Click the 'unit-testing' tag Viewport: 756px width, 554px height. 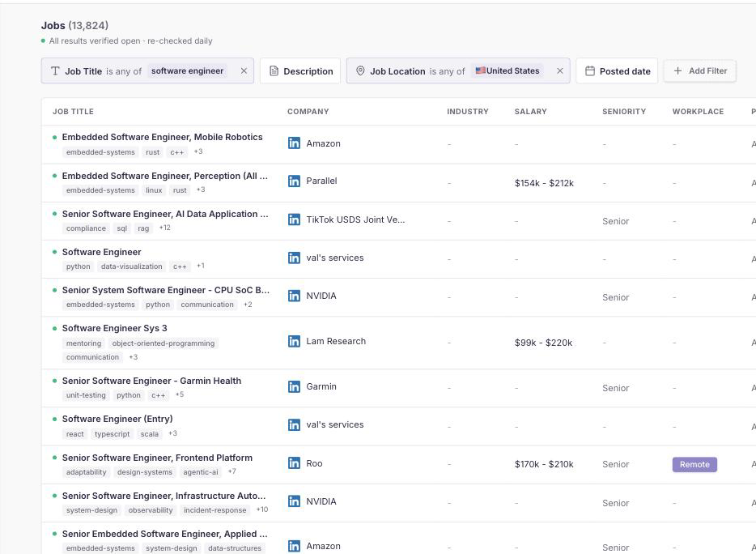pyautogui.click(x=86, y=395)
